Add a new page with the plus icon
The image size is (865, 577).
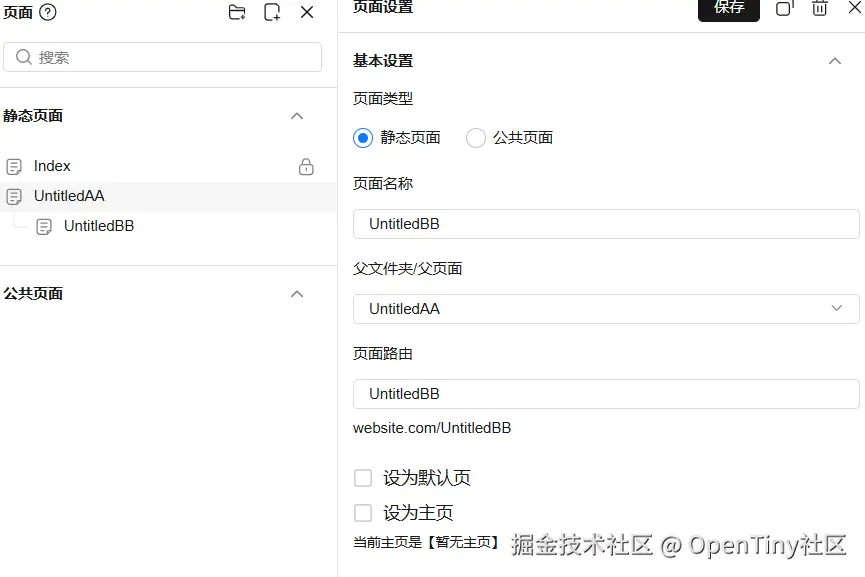click(x=272, y=12)
